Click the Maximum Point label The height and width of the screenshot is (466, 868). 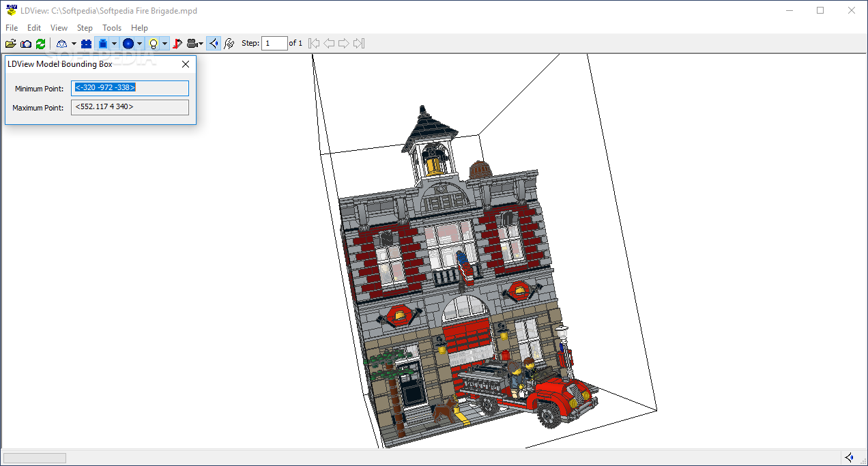click(x=38, y=108)
